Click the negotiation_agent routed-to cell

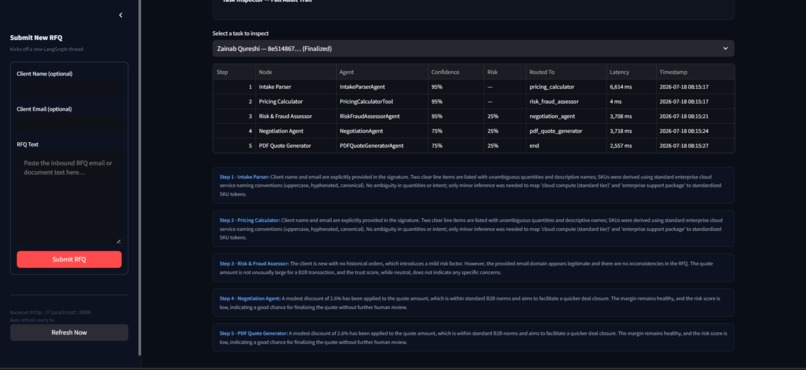[566, 117]
